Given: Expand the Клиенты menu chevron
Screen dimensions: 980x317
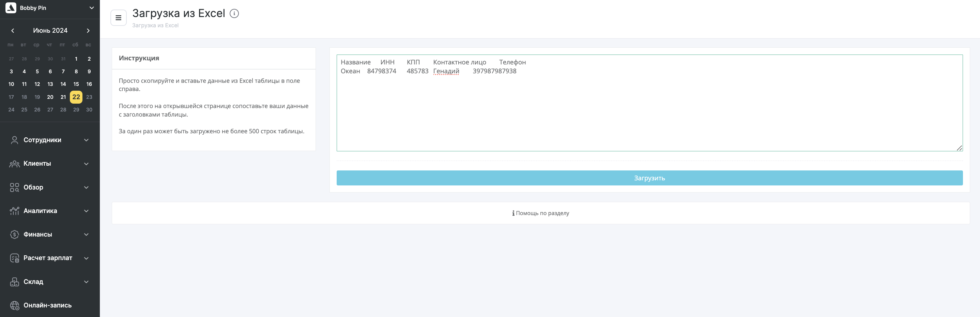Looking at the screenshot, I should point(86,164).
